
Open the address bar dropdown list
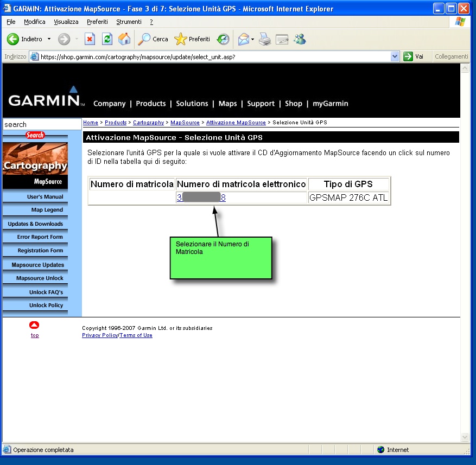pos(395,56)
